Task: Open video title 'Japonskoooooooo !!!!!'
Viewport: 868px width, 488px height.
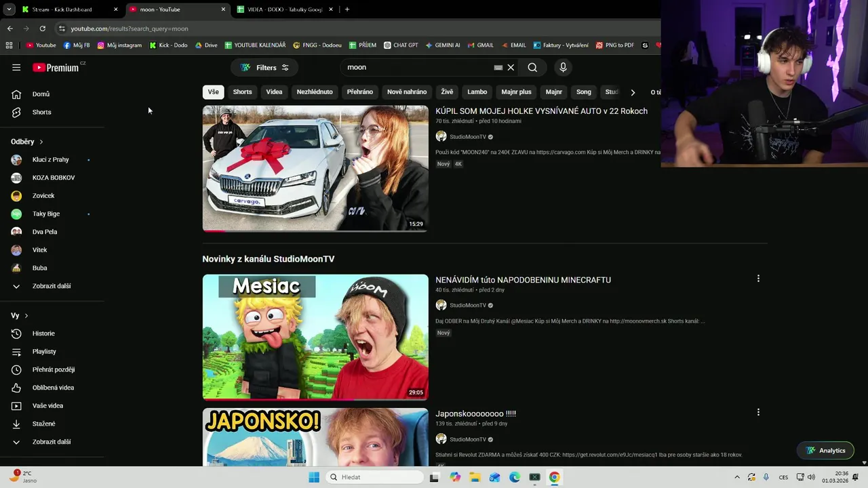Action: (x=475, y=413)
